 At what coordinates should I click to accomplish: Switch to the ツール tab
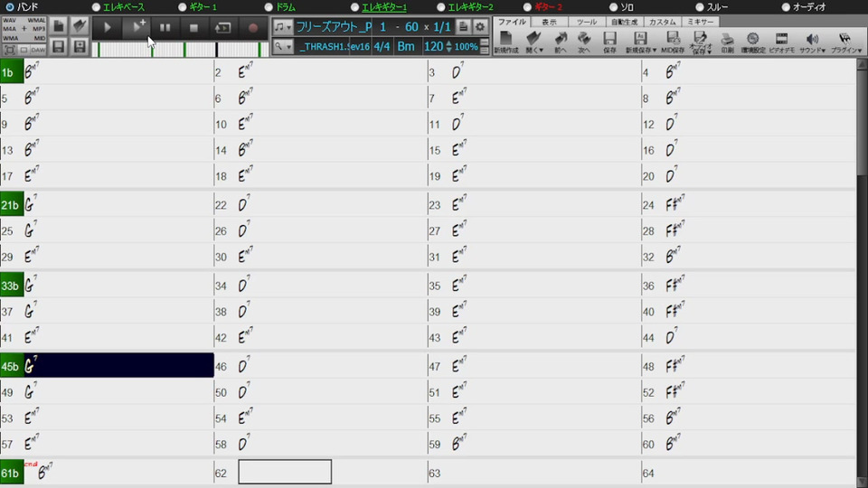(587, 22)
